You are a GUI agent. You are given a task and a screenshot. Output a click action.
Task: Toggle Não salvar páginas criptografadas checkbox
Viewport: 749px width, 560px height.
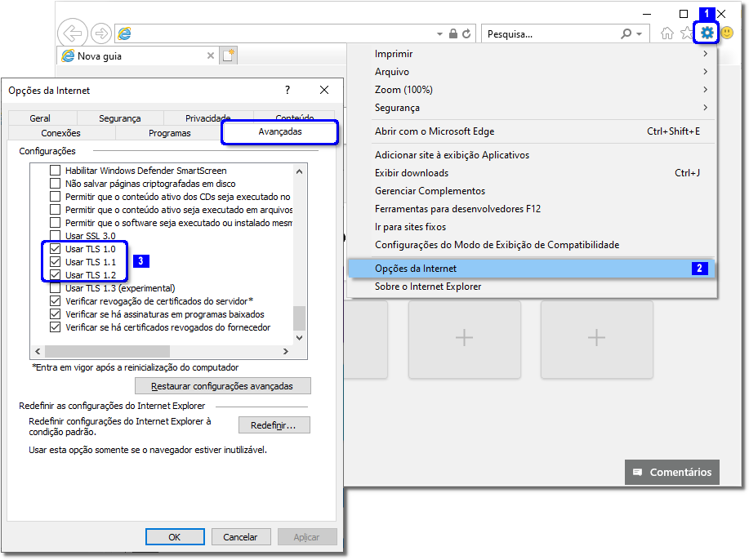click(x=56, y=184)
